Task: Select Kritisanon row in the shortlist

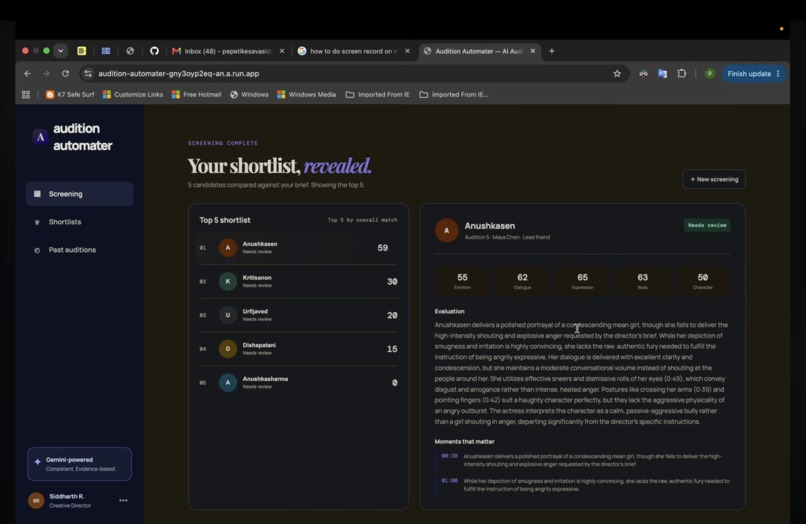Action: tap(298, 281)
